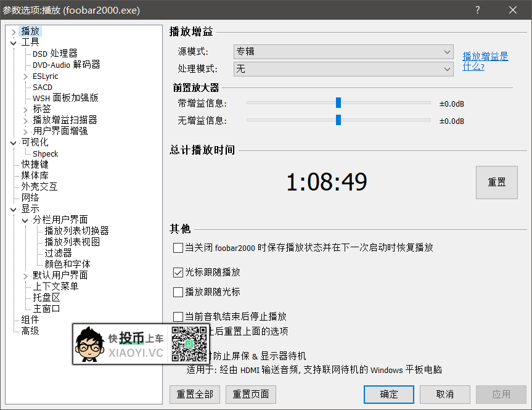Open the 主窗口 page

click(x=46, y=308)
